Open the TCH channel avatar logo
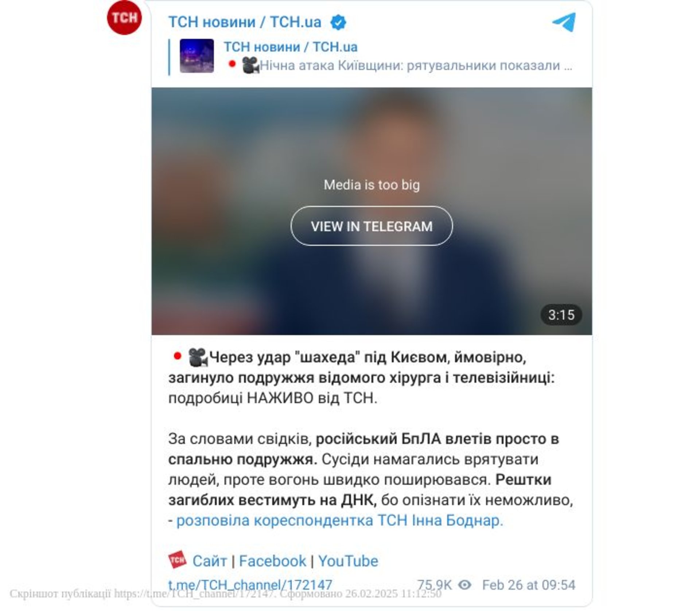Viewport: 700px width, 611px height. click(x=124, y=17)
